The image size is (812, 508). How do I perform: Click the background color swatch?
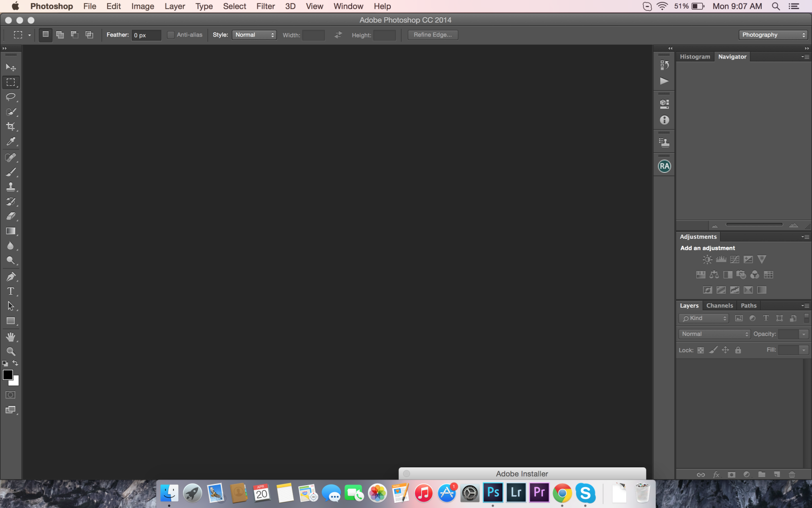click(x=16, y=382)
